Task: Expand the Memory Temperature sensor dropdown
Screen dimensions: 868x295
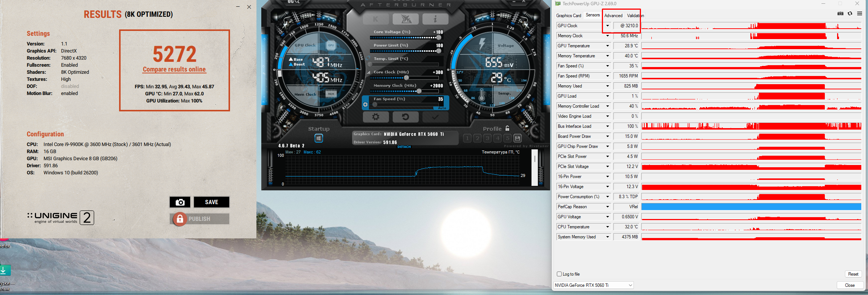Action: click(x=607, y=56)
